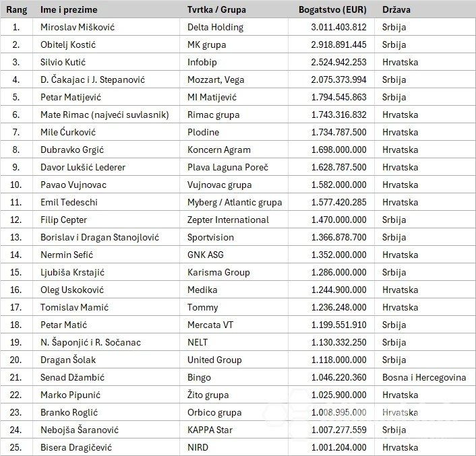Select the United Group cell
This screenshot has width=476, height=456.
click(234, 360)
